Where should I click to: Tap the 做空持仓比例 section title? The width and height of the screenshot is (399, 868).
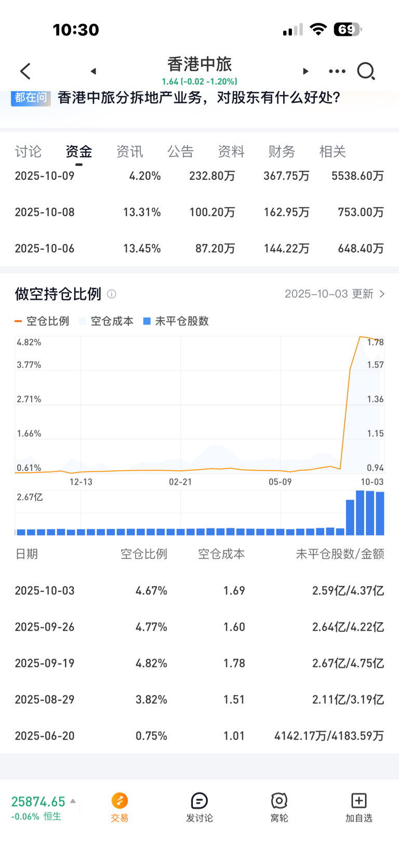58,294
